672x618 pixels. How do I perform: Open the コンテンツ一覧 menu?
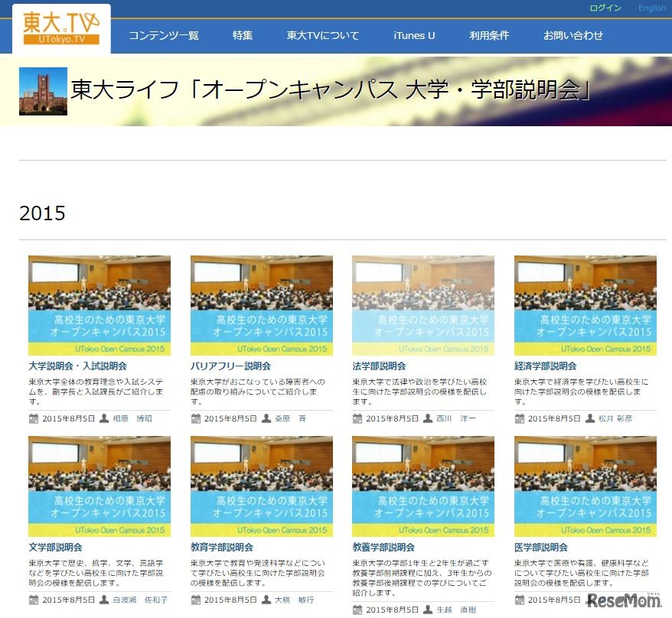point(164,35)
